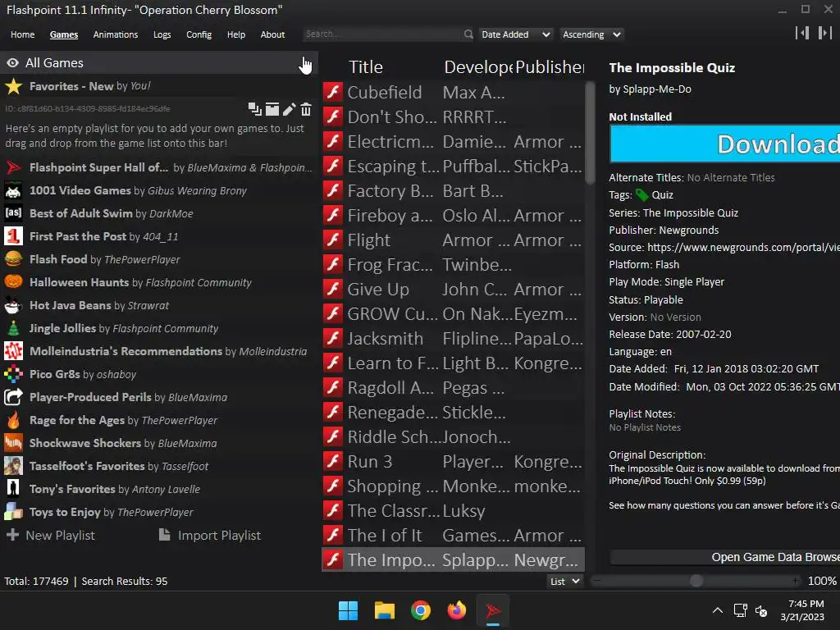Click the search magnifier icon
This screenshot has width=840, height=630.
click(468, 34)
